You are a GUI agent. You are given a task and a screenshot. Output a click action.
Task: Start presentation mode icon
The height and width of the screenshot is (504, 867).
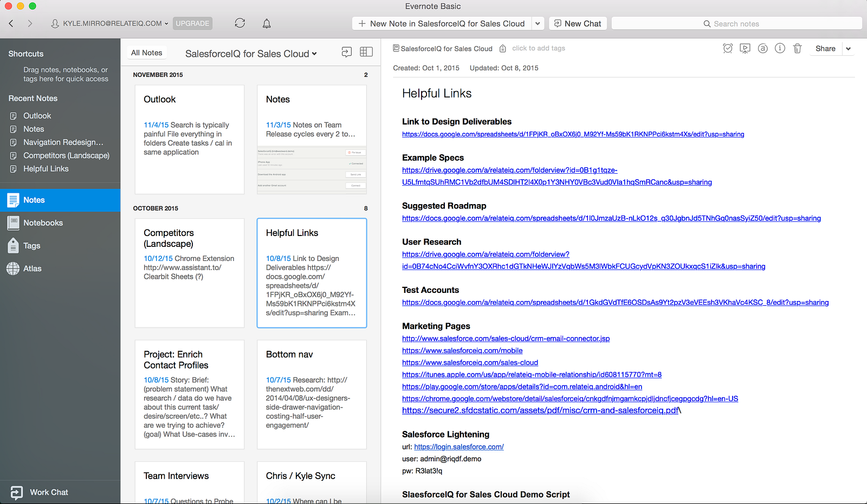tap(745, 48)
